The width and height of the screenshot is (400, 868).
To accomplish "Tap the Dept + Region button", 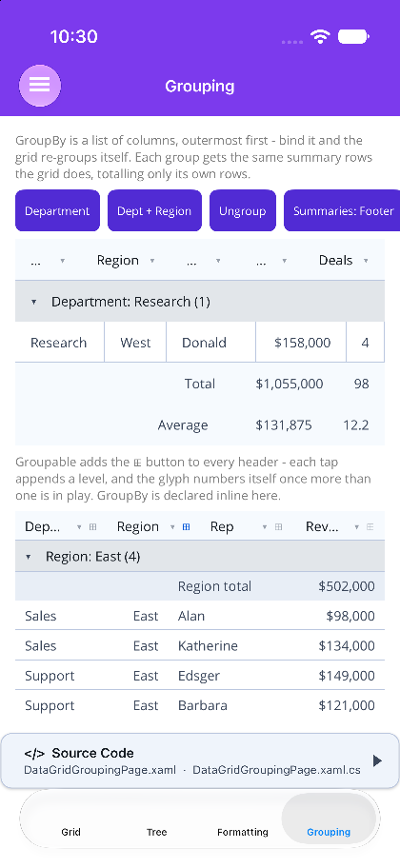I will [154, 211].
